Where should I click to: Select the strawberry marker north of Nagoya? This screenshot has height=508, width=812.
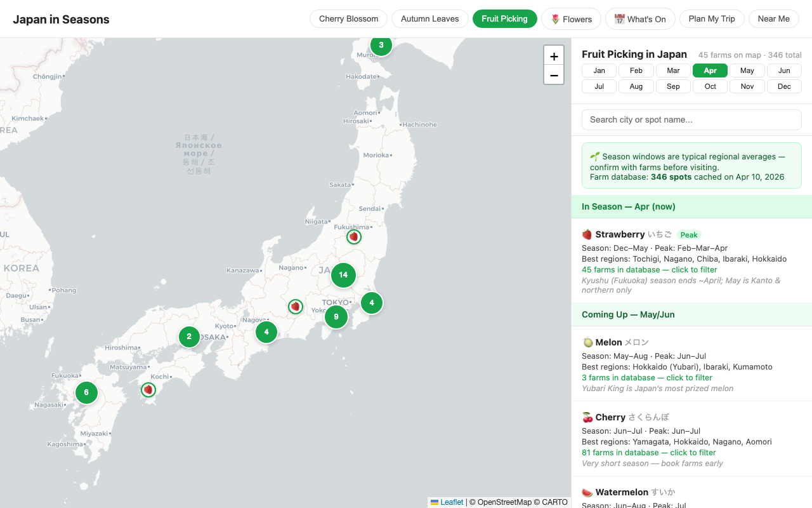tap(296, 307)
